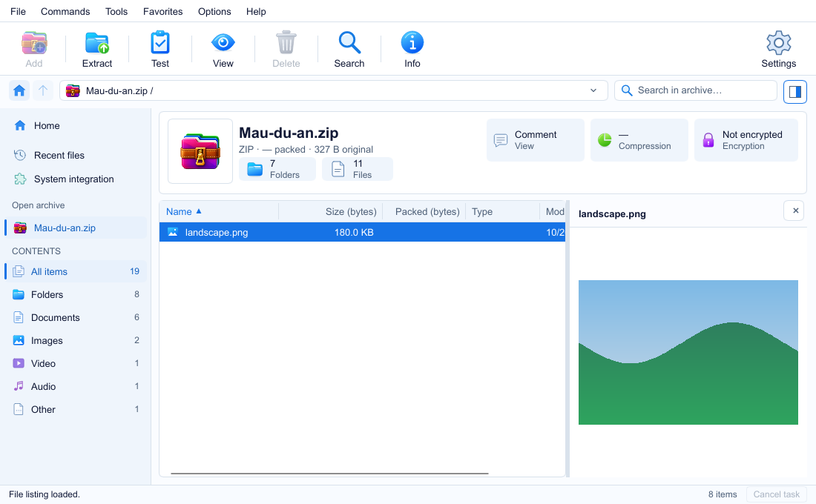Screen dimensions: 816x504
Task: Open Recent files in sidebar
Action: pyautogui.click(x=76, y=156)
